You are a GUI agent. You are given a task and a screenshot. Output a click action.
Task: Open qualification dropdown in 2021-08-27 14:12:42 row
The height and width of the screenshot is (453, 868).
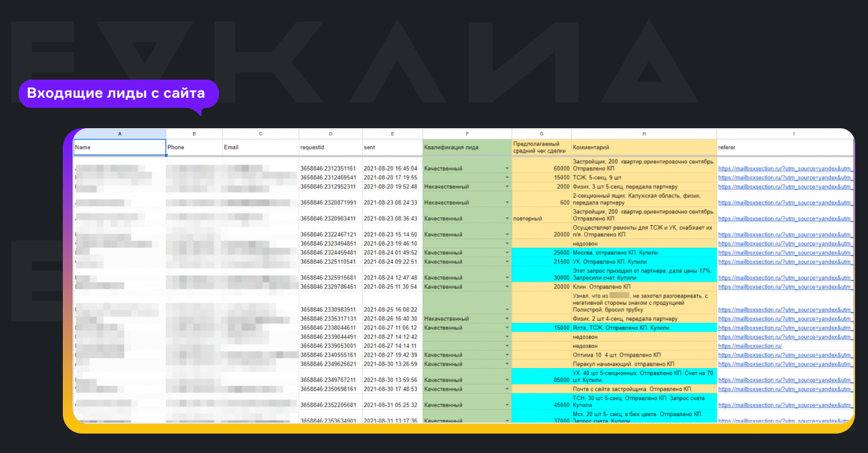507,337
